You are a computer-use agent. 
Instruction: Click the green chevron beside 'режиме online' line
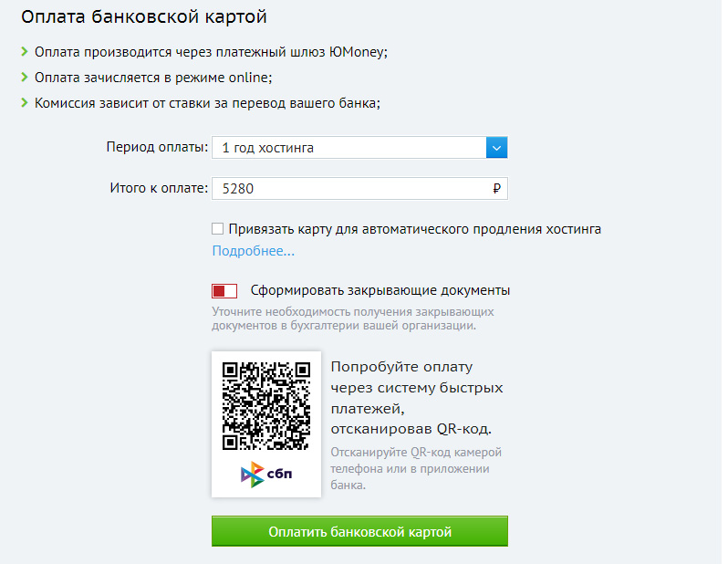[x=25, y=78]
